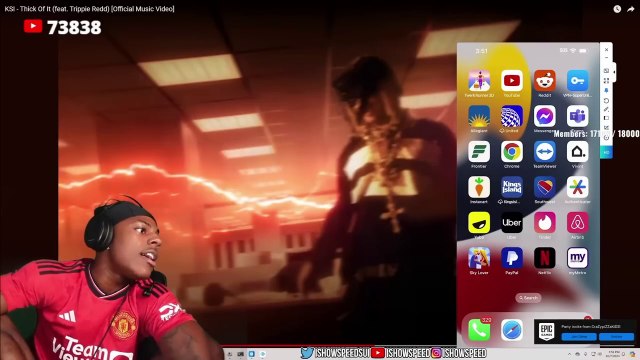
Task: Open the Tinder app
Action: 544,222
